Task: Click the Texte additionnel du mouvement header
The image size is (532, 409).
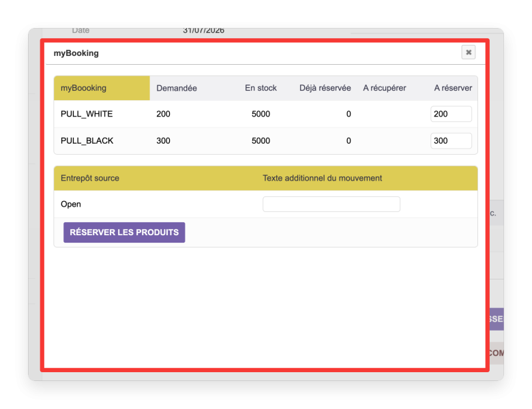Action: click(x=323, y=178)
